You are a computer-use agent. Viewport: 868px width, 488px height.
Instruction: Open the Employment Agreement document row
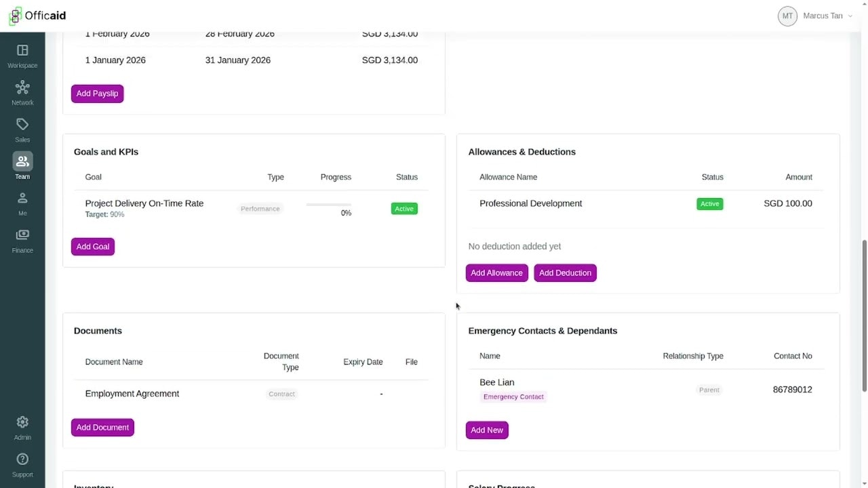point(132,394)
